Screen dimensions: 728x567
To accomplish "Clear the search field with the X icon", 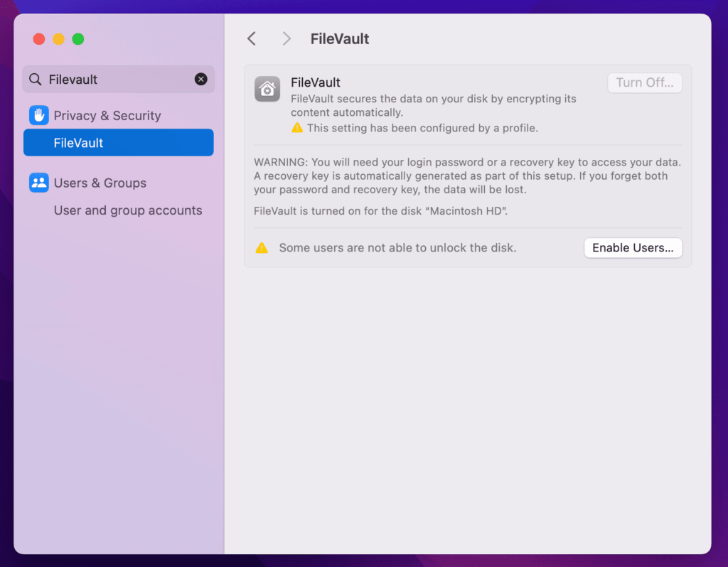I will 200,79.
